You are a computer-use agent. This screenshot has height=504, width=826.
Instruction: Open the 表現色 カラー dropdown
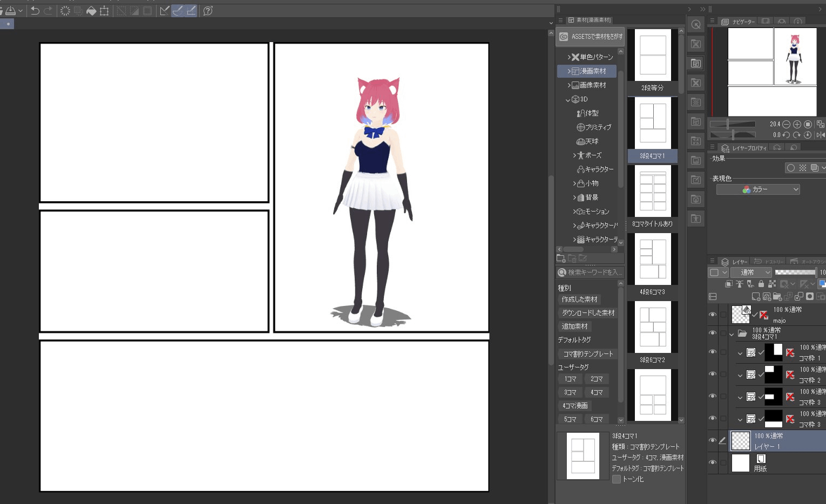click(x=757, y=189)
